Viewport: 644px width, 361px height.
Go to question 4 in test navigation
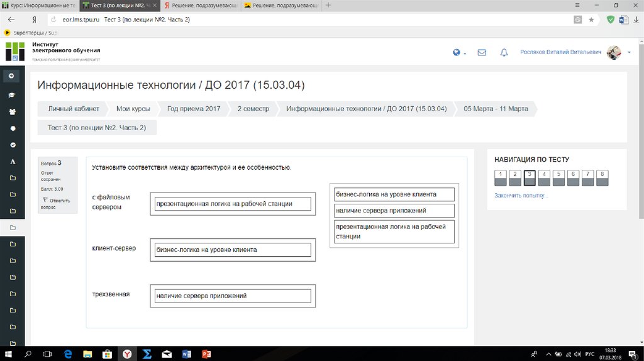tap(544, 178)
